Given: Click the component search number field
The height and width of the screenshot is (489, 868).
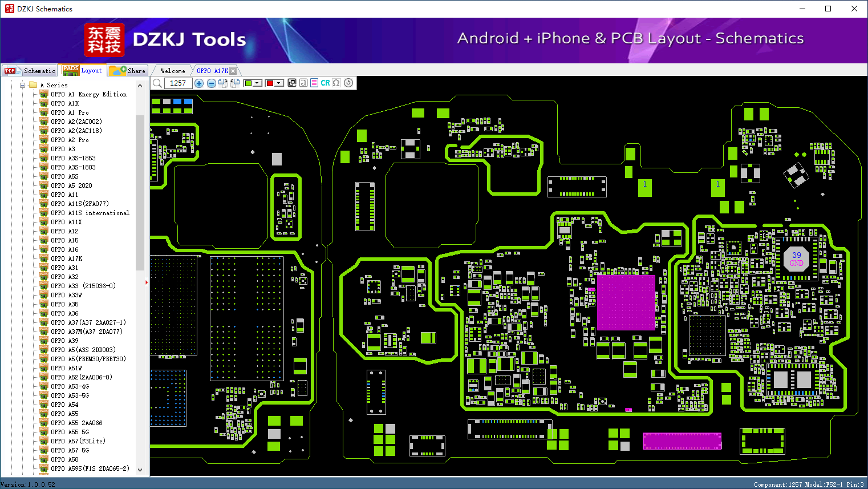Looking at the screenshot, I should tap(179, 83).
